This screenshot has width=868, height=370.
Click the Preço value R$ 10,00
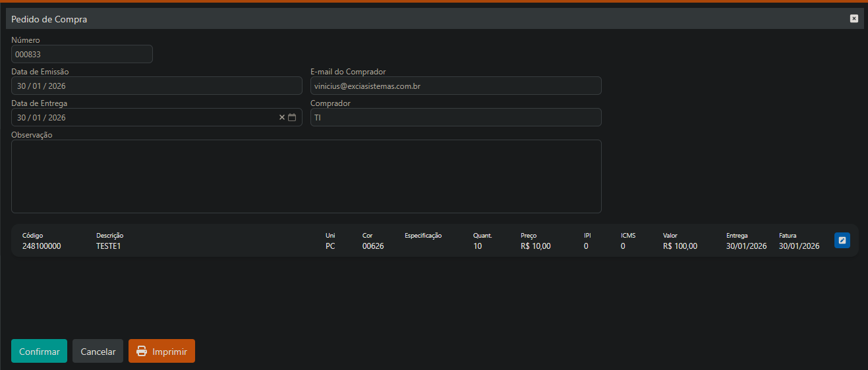535,246
